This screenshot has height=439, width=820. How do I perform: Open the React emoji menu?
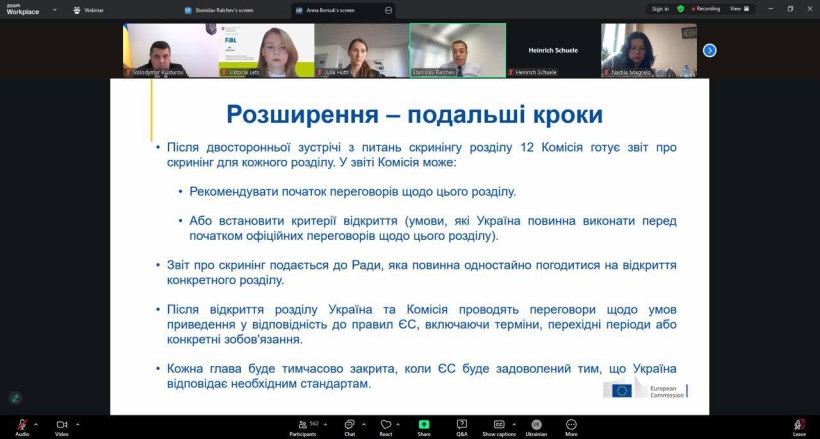tap(385, 426)
